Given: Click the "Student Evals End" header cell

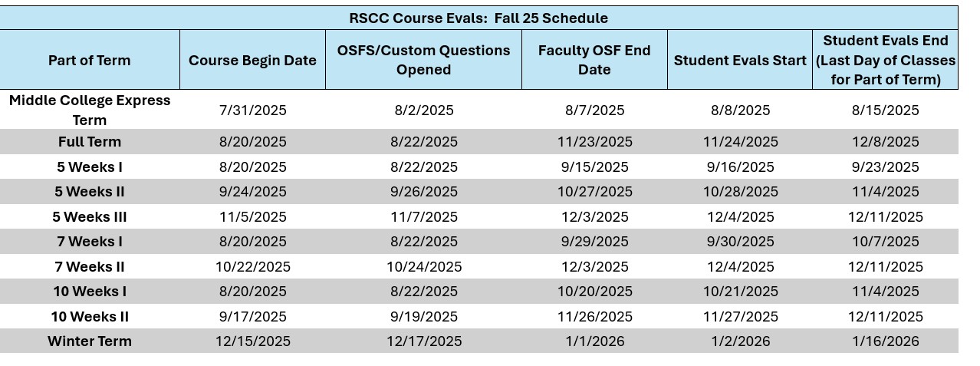Looking at the screenshot, I should coord(885,60).
